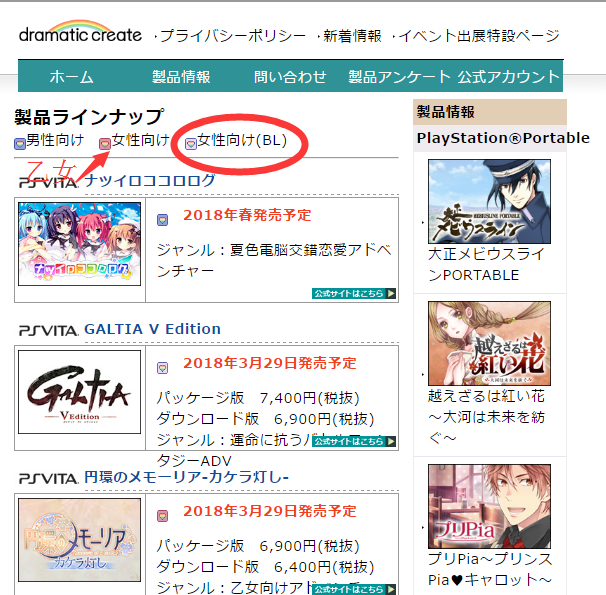Go to the 問い合わせ menu item
This screenshot has height=595, width=606.
tap(290, 76)
